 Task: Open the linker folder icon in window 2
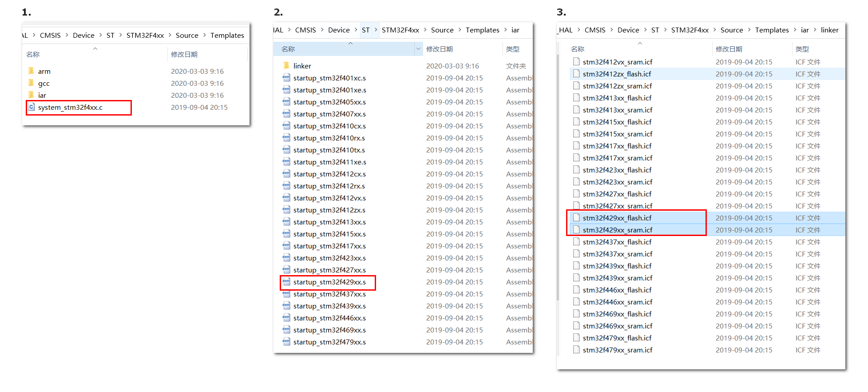coord(286,66)
